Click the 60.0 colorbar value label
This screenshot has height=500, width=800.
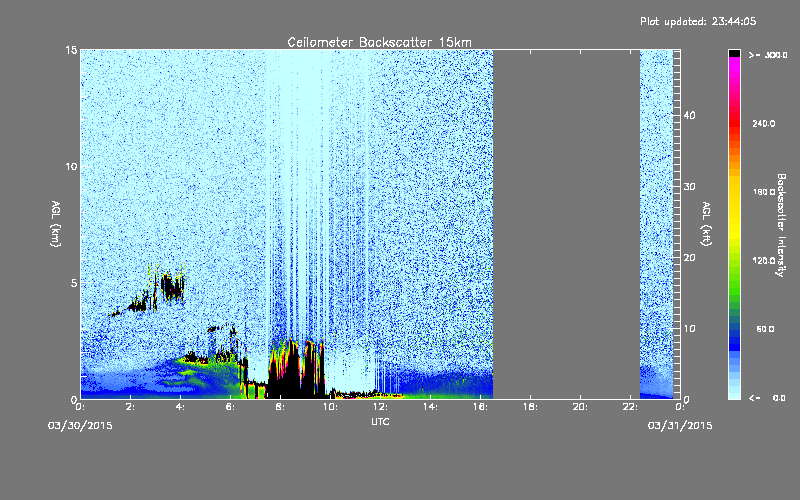coord(765,330)
